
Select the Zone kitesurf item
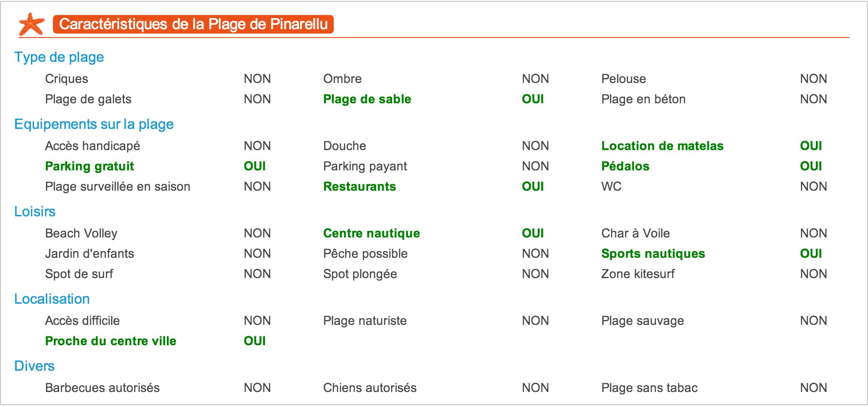(x=638, y=274)
